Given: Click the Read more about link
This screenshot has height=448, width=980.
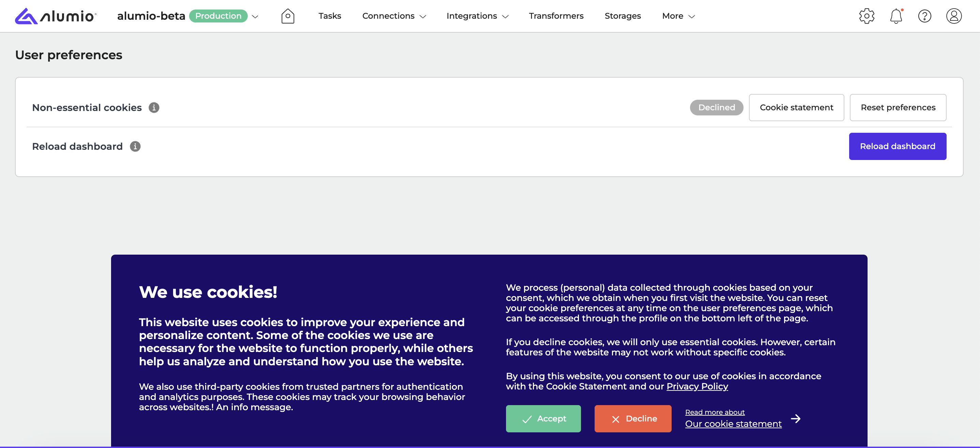Looking at the screenshot, I should pos(715,412).
